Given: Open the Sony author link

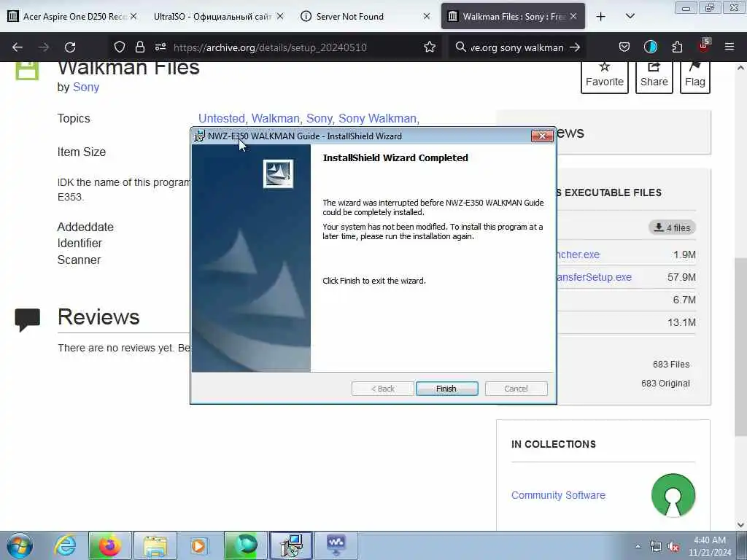Looking at the screenshot, I should (x=86, y=87).
